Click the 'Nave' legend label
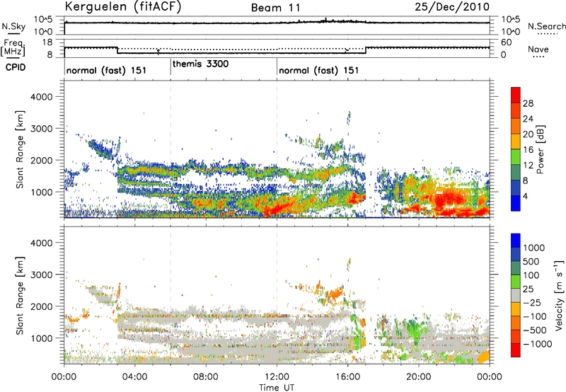 (538, 49)
